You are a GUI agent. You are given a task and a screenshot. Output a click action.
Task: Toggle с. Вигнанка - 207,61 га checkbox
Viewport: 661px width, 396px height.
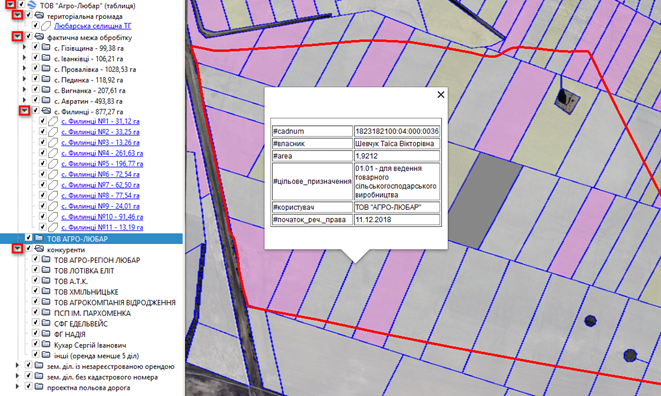[35, 89]
